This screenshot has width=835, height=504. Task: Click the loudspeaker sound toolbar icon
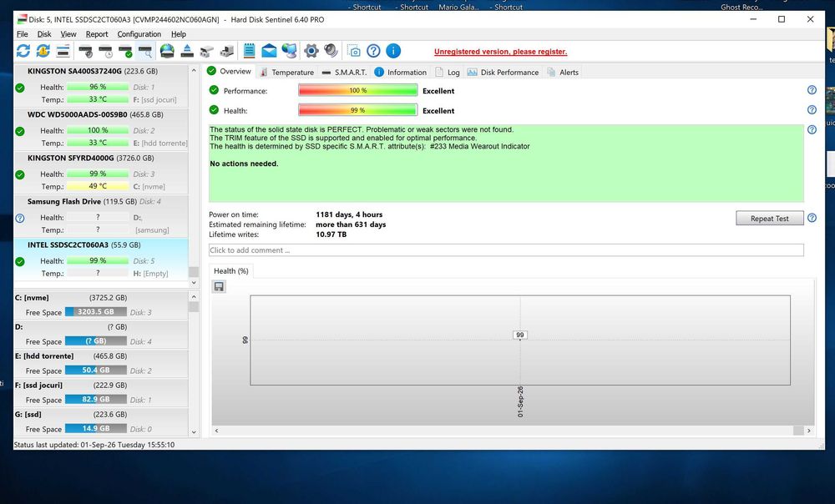(331, 51)
